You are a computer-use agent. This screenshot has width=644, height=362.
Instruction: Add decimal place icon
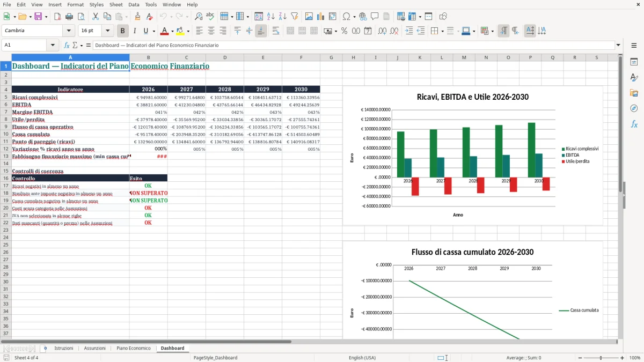point(382,31)
